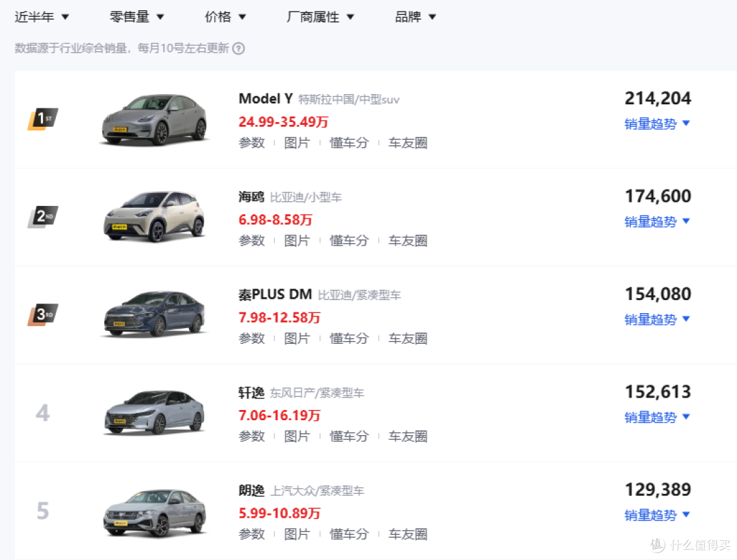737x560 pixels.
Task: Click the help question mark icon
Action: 239,48
